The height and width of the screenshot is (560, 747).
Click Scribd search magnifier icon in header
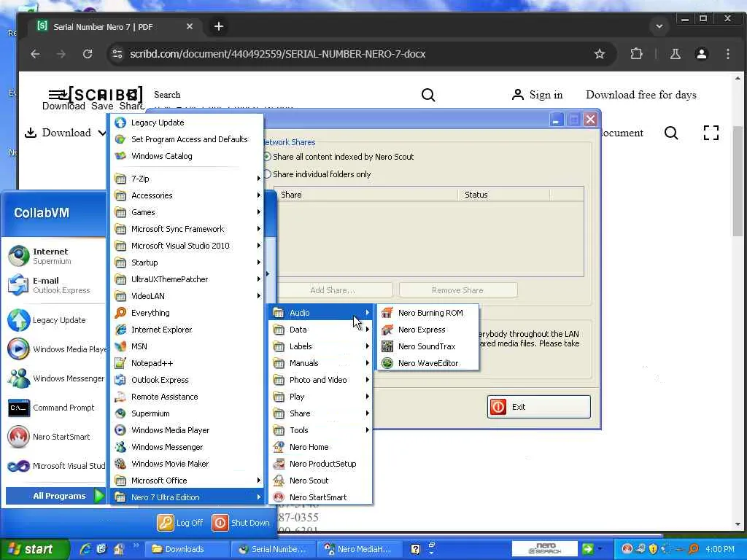click(x=427, y=95)
